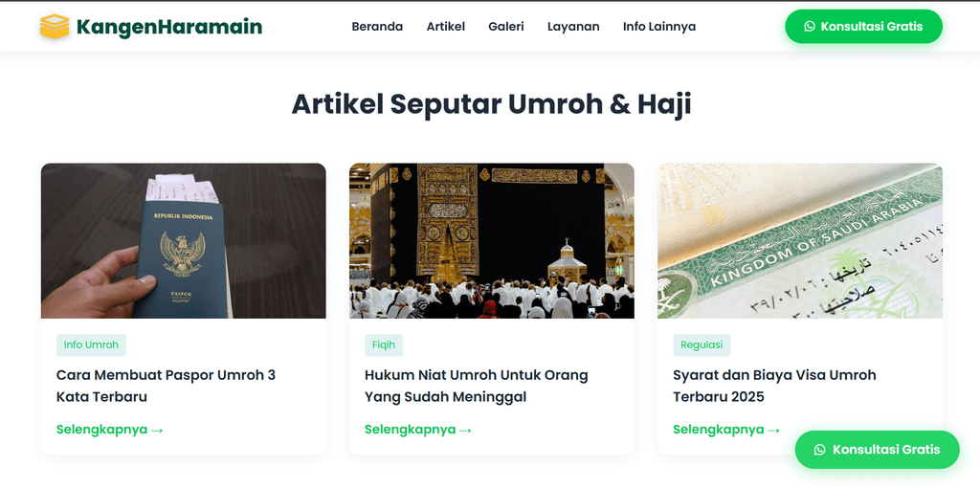Viewport: 980px width, 488px height.
Task: Click Selengkapnya under Syarat dan Biaya Visa
Action: click(x=726, y=430)
